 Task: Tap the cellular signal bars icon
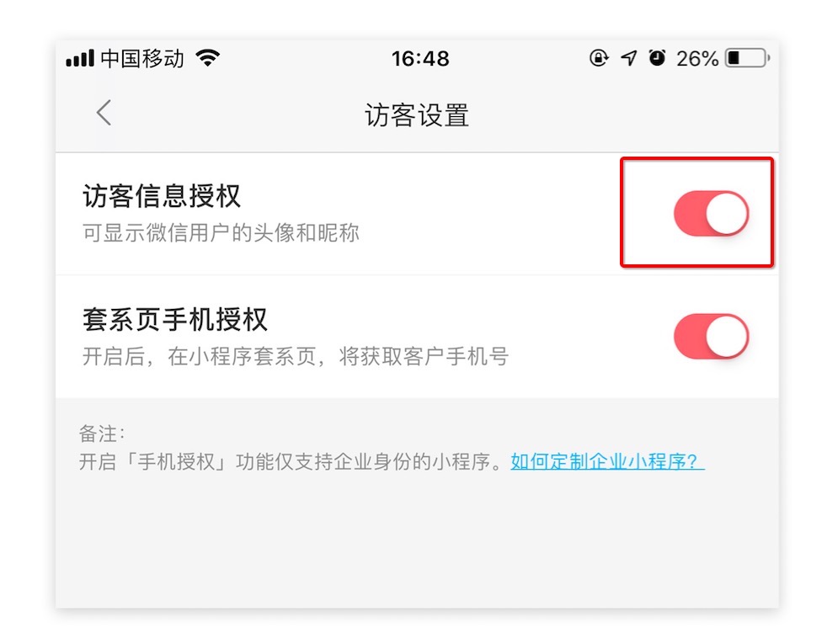pyautogui.click(x=80, y=58)
